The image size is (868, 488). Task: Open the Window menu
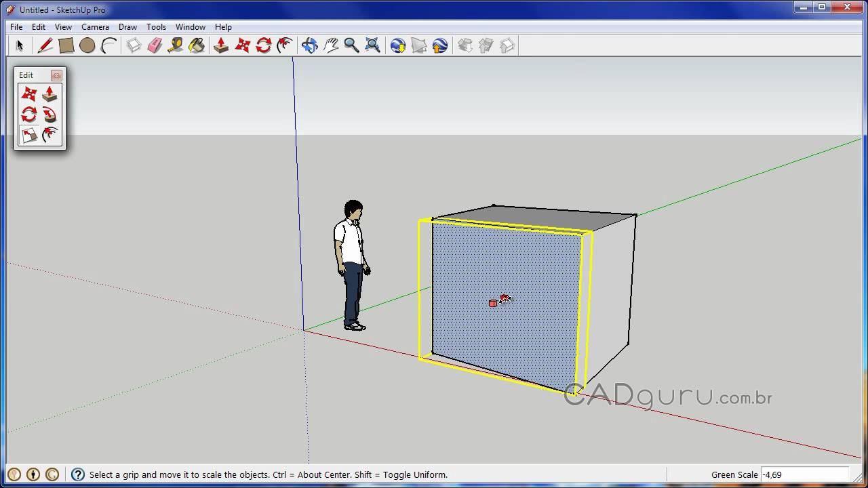(191, 27)
